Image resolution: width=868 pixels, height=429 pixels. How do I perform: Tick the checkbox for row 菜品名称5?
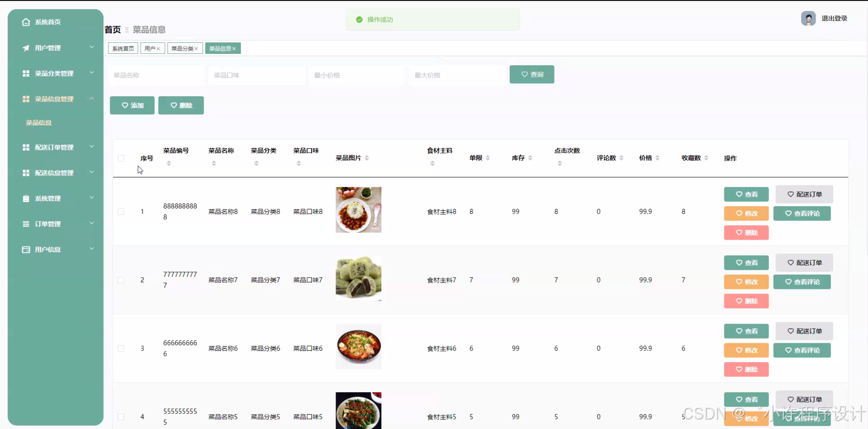121,417
